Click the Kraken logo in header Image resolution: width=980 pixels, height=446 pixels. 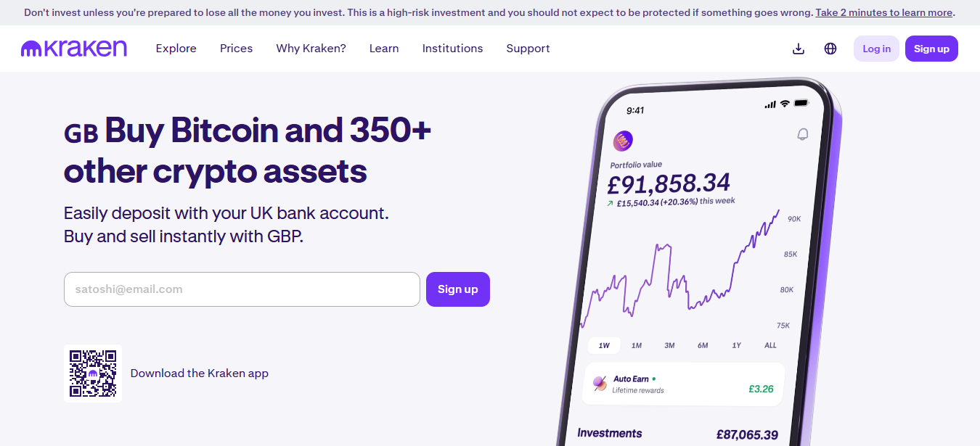point(74,49)
